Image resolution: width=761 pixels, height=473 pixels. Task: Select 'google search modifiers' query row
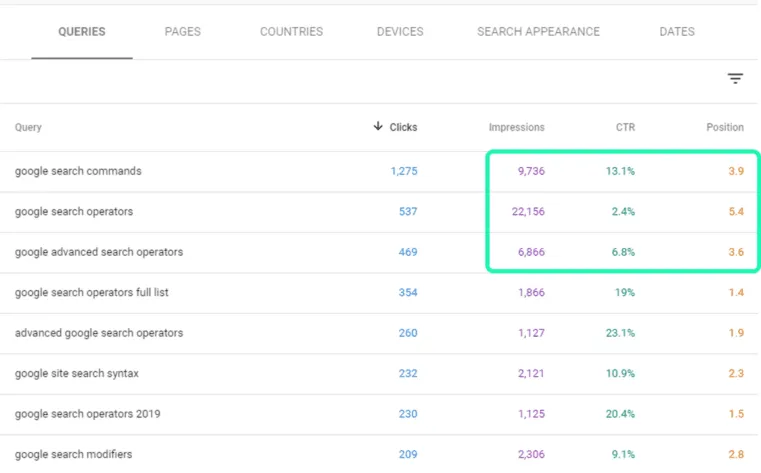(x=379, y=455)
